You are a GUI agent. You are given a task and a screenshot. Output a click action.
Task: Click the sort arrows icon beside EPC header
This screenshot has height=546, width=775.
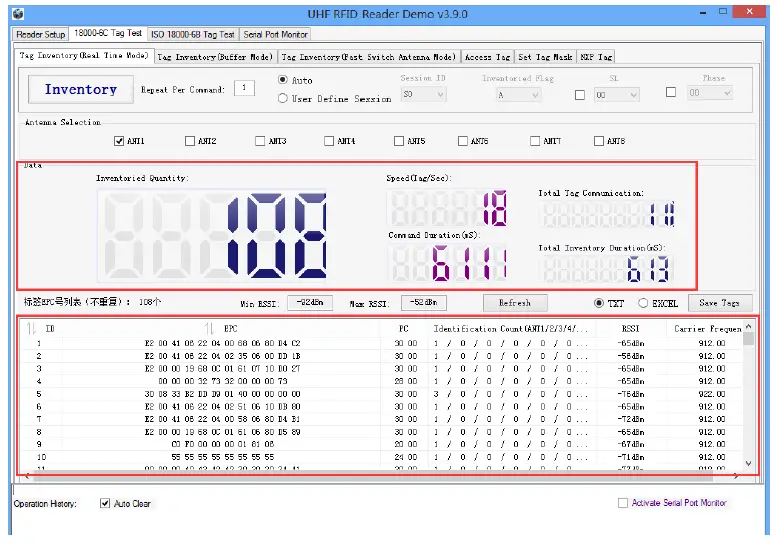pyautogui.click(x=210, y=329)
